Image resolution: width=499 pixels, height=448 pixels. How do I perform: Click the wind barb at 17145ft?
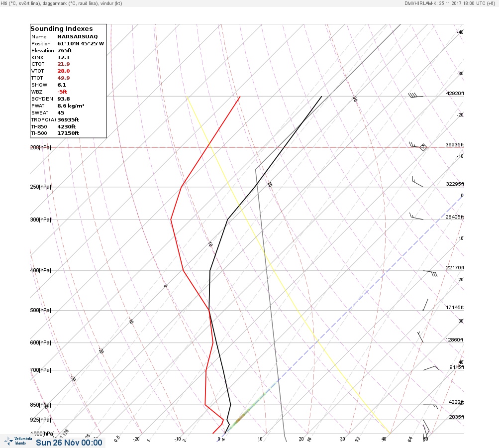coord(425,305)
